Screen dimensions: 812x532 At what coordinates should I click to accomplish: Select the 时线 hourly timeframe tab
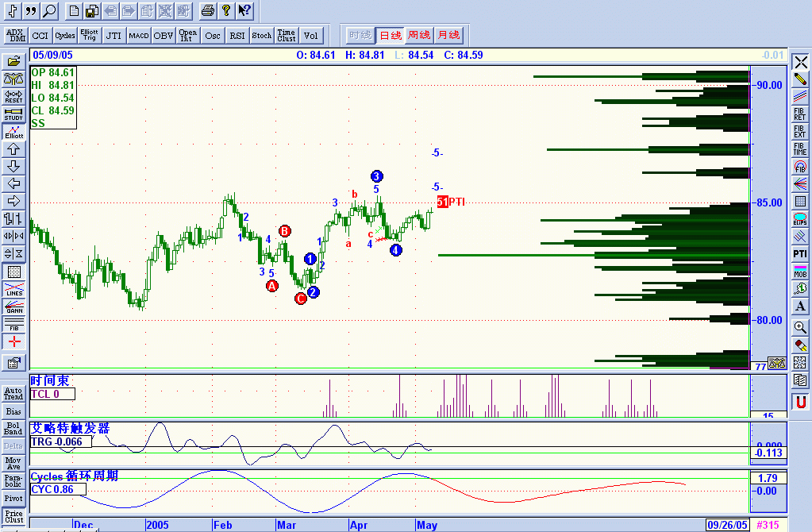(x=360, y=35)
